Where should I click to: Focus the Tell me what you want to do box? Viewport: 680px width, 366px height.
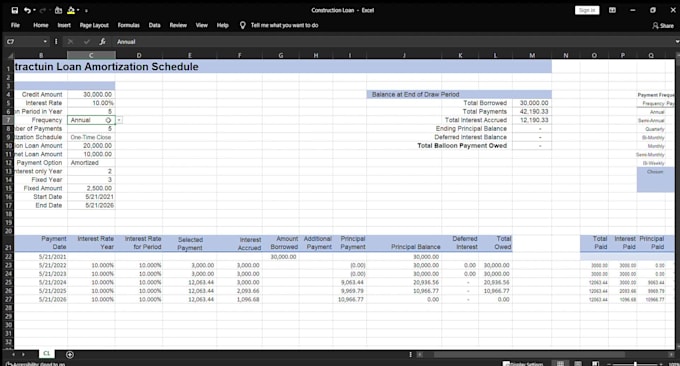284,25
